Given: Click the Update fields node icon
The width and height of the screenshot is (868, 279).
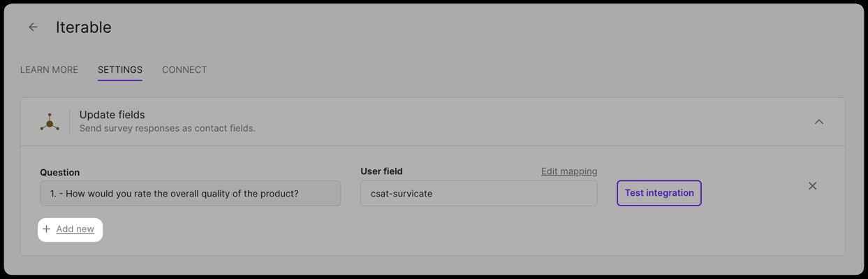Looking at the screenshot, I should (x=50, y=122).
